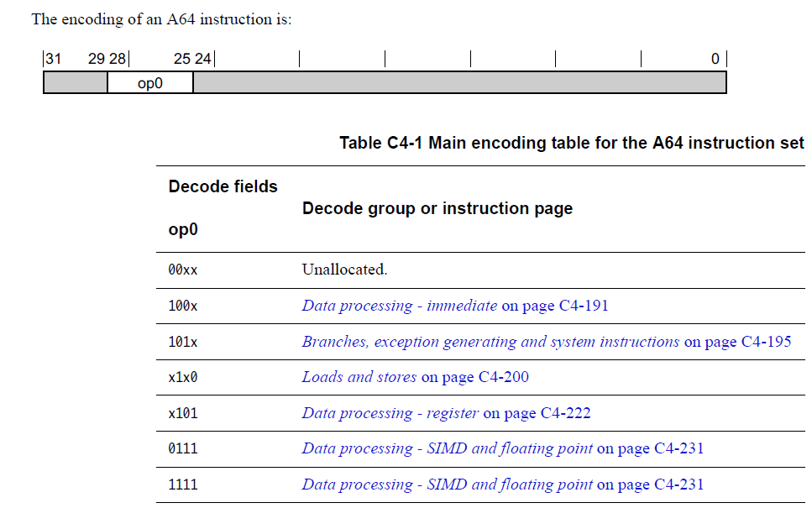812x529 pixels.
Task: Click the "encoding of an A64 instruction" sentence
Action: (161, 19)
